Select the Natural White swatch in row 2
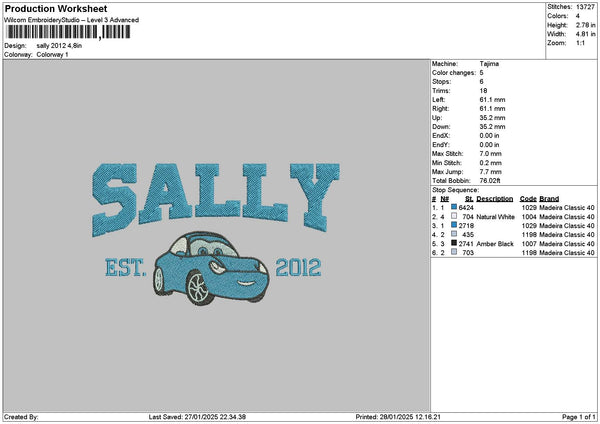Screen dimensions: 600x424 (x=454, y=216)
